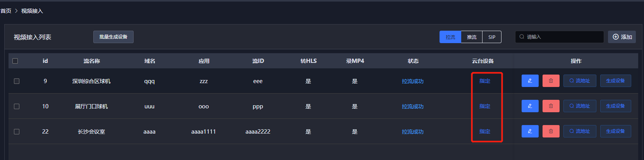Click edit pencil icon for 展厅门口球机 row
The height and width of the screenshot is (160, 644).
(530, 106)
